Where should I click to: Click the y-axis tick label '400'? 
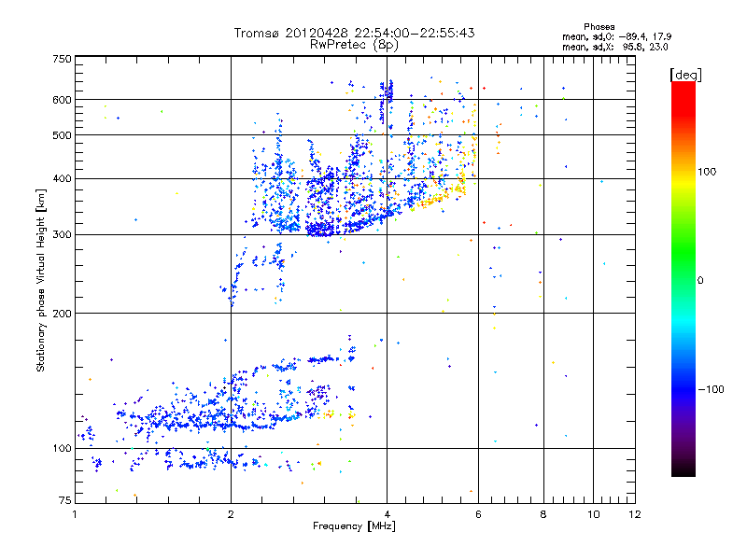pyautogui.click(x=63, y=179)
